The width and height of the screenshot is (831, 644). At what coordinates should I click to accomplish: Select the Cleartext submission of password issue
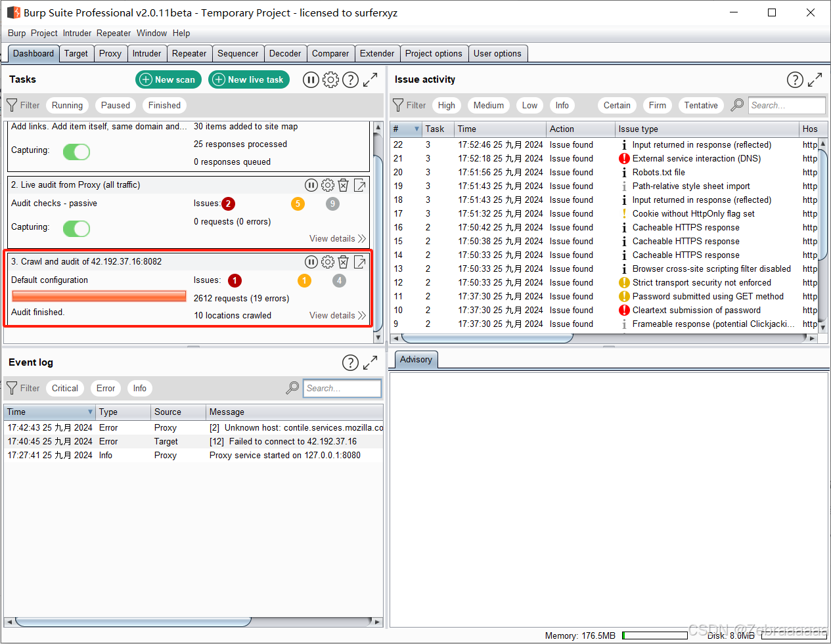tap(696, 310)
